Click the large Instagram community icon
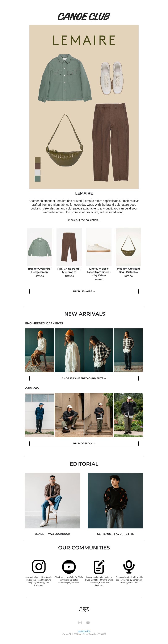This screenshot has width=168, height=644. coord(39,566)
